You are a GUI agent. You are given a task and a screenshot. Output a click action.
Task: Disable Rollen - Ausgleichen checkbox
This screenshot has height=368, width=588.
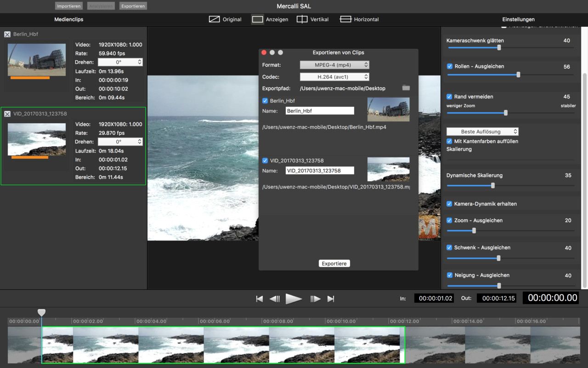pos(450,66)
